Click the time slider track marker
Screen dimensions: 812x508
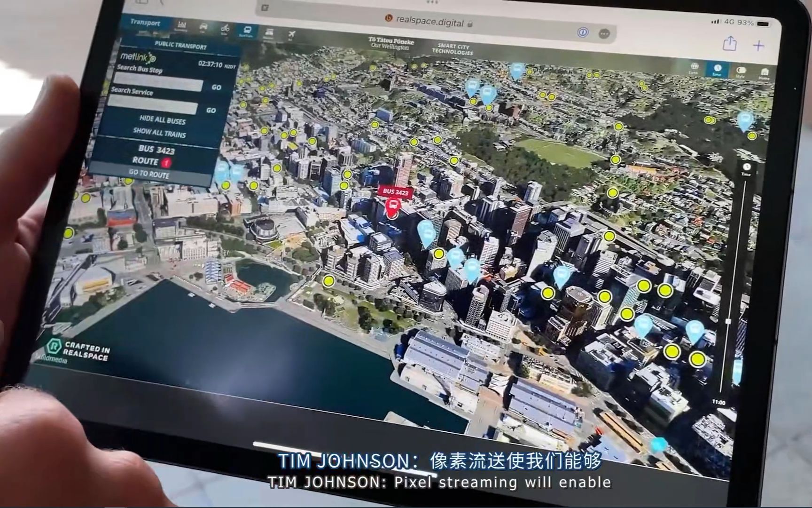coord(728,321)
